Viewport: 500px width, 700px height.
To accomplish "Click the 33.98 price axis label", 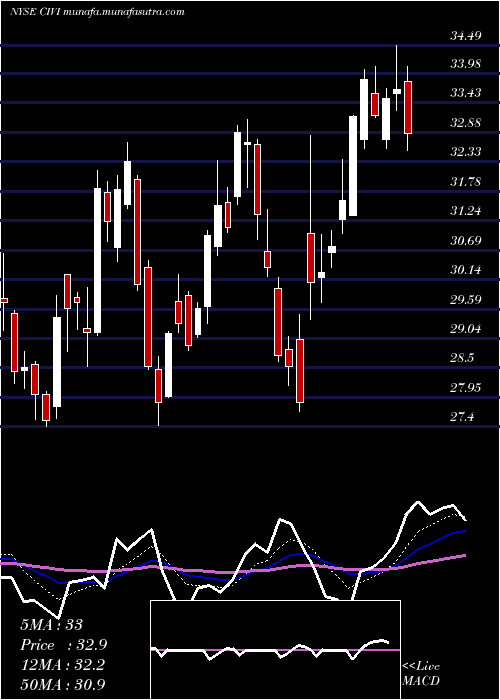I will 466,64.
